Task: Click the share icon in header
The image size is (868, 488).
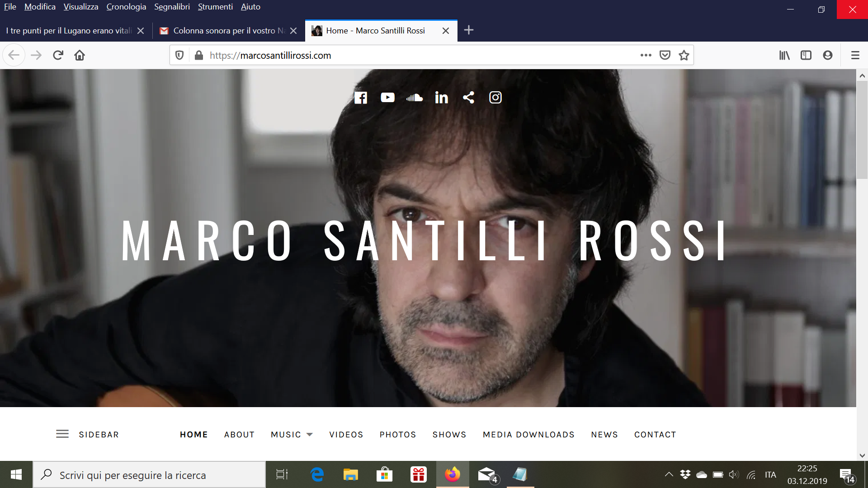Action: tap(468, 98)
